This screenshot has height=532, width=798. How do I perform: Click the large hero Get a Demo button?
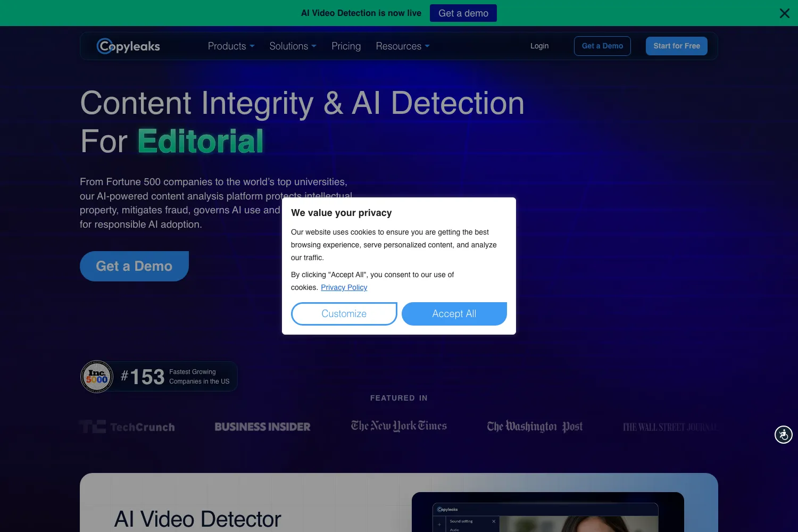tap(134, 266)
